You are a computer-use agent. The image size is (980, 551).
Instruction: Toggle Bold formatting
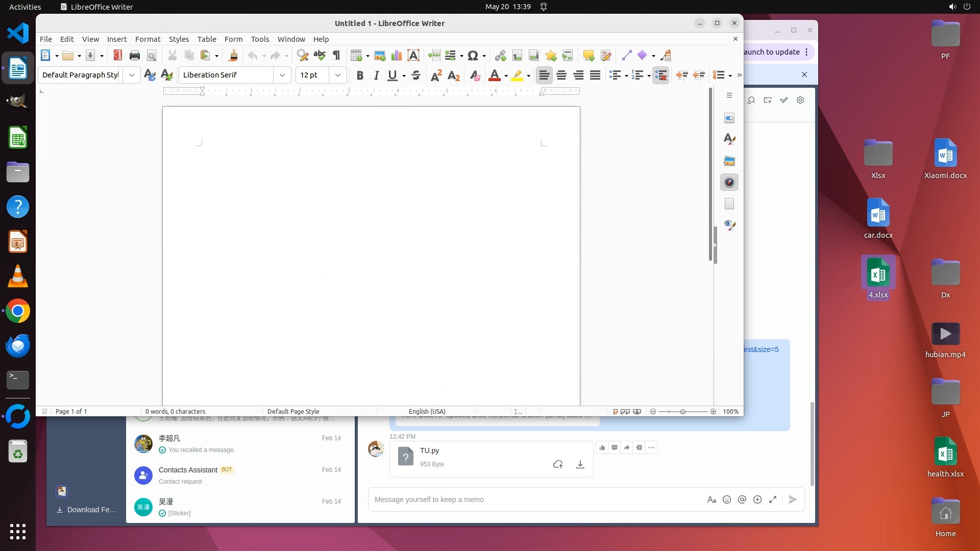360,76
